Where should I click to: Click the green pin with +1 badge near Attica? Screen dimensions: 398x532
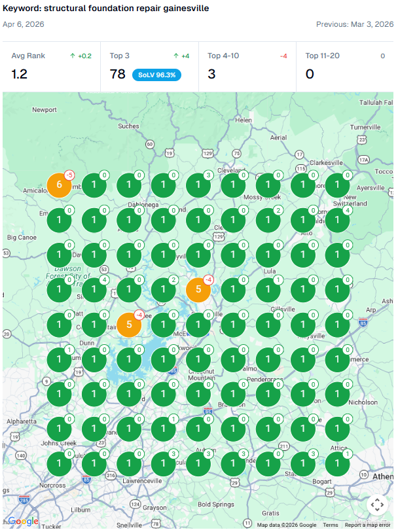click(337, 463)
